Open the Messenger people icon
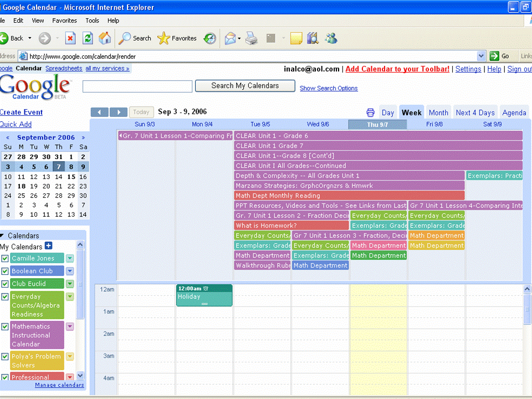The height and width of the screenshot is (399, 532). (x=331, y=38)
